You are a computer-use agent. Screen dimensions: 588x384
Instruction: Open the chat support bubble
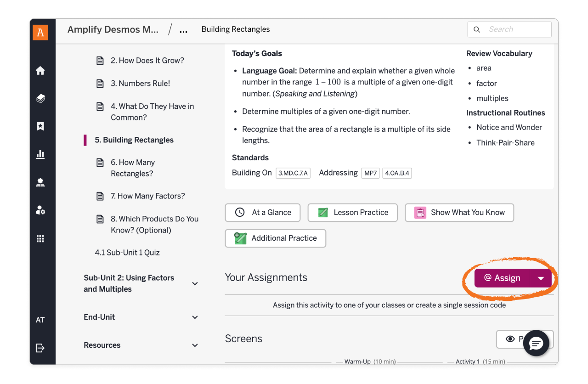536,343
